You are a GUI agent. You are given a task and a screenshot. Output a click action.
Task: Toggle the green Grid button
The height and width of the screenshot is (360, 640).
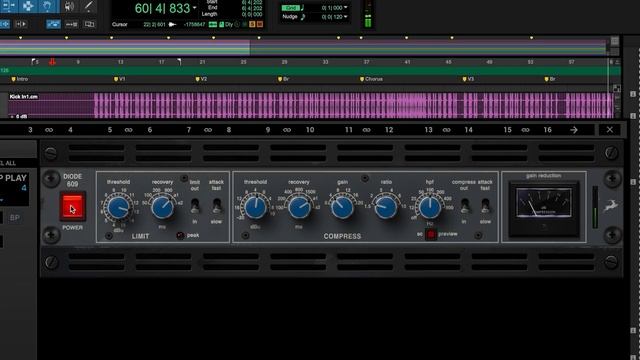(x=290, y=8)
